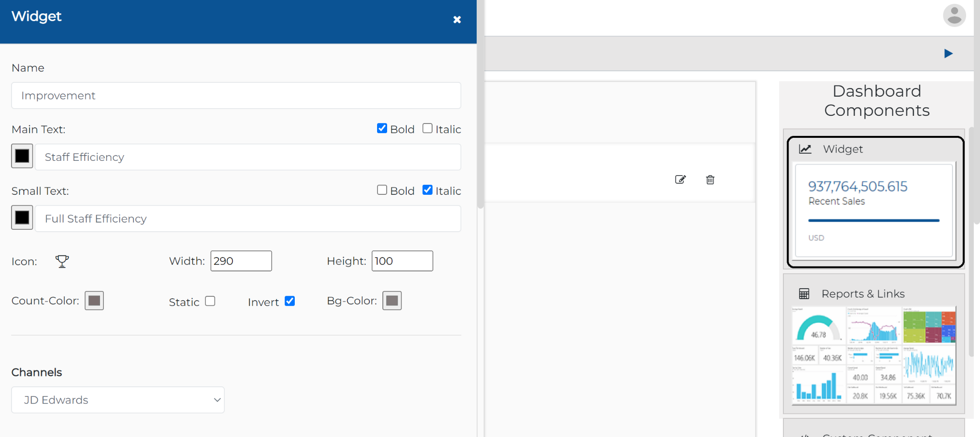Open the JD Edwards channels dropdown

pyautogui.click(x=118, y=400)
